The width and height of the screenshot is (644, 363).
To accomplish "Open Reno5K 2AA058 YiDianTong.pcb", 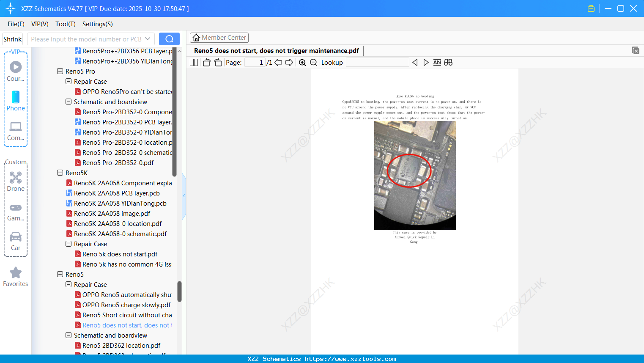I will tap(116, 203).
